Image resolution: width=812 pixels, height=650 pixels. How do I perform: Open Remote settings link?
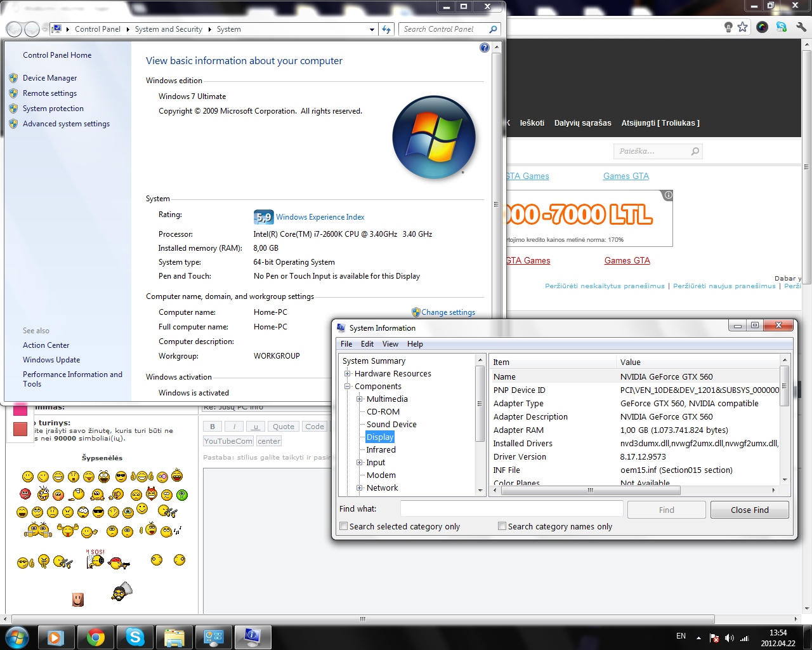(49, 93)
